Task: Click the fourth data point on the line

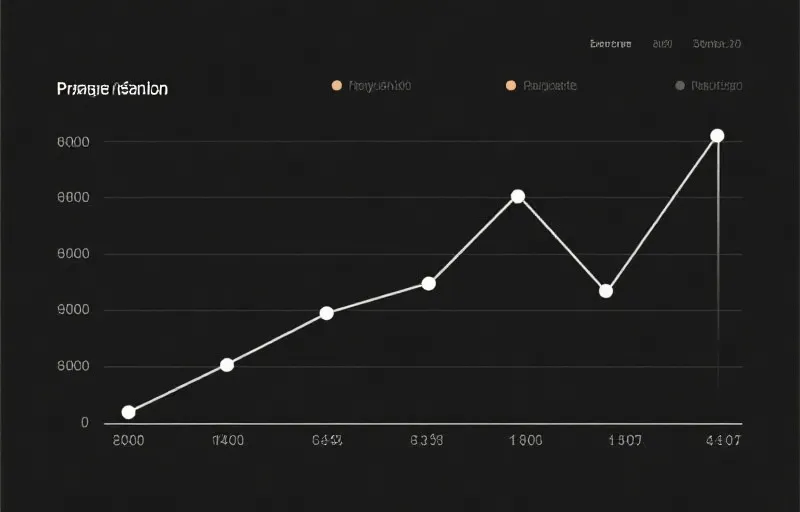Action: [429, 284]
